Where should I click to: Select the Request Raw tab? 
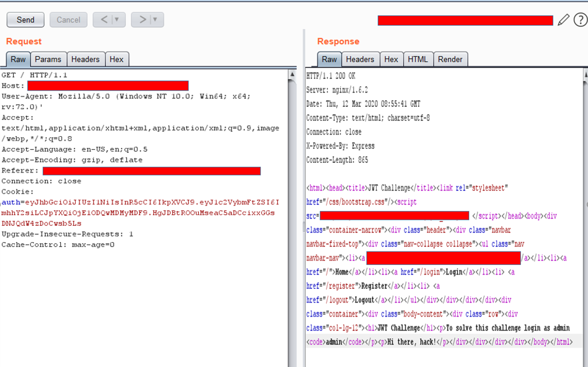point(18,59)
